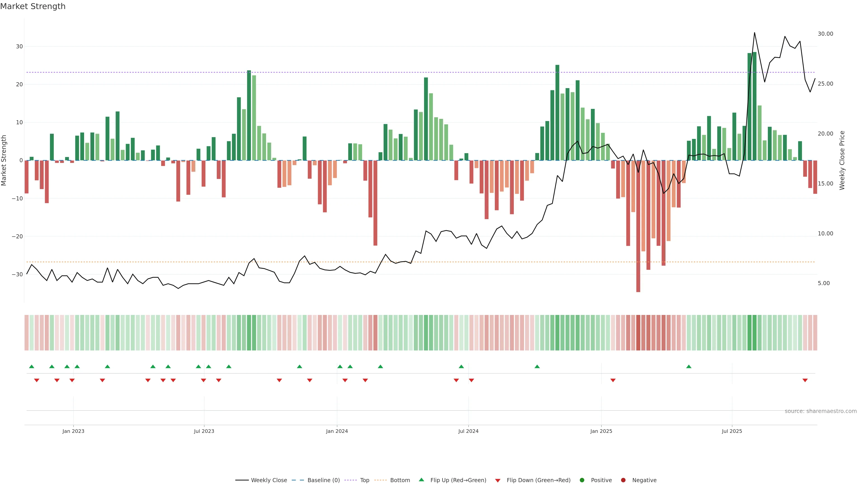Screen dimensions: 868x488
Task: Click the Positive green circle legend icon
Action: [582, 480]
